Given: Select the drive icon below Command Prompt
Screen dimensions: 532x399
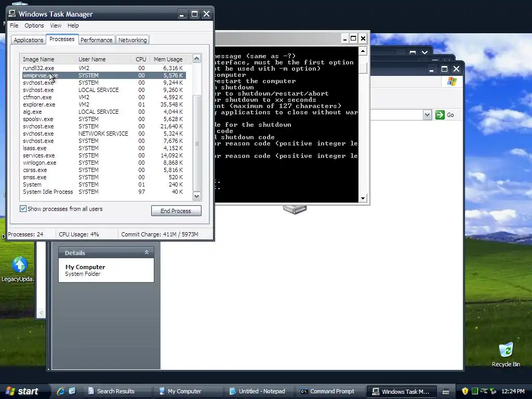Looking at the screenshot, I should (295, 209).
